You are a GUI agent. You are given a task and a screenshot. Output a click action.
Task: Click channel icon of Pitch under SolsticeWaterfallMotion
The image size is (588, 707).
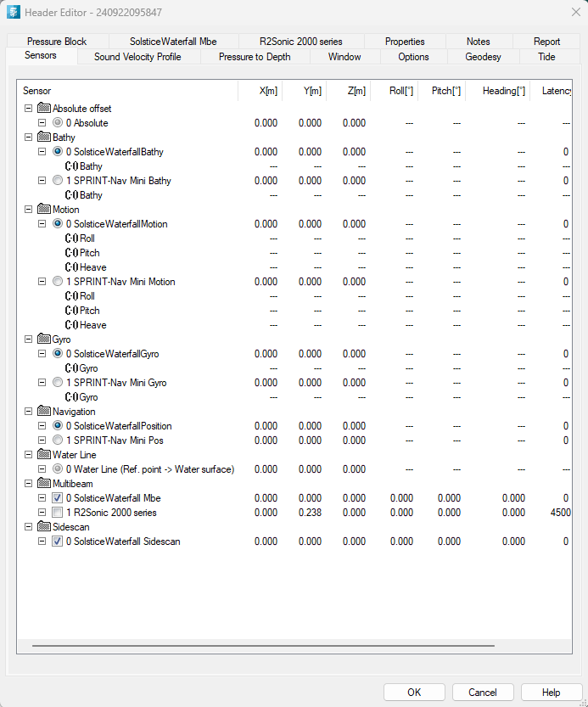pyautogui.click(x=71, y=253)
